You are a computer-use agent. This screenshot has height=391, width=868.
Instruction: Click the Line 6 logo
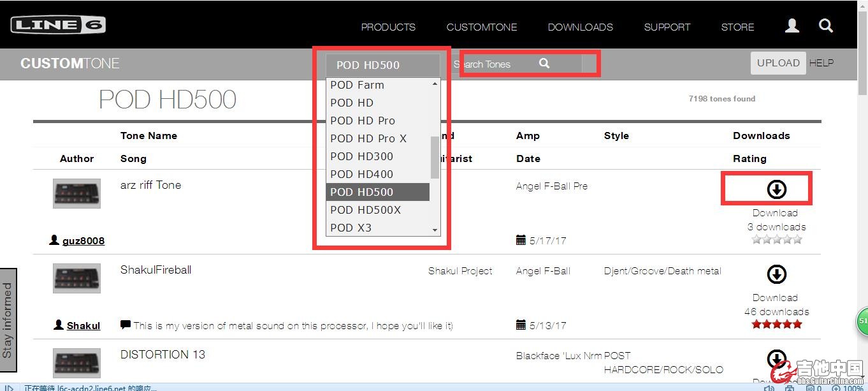coord(57,26)
